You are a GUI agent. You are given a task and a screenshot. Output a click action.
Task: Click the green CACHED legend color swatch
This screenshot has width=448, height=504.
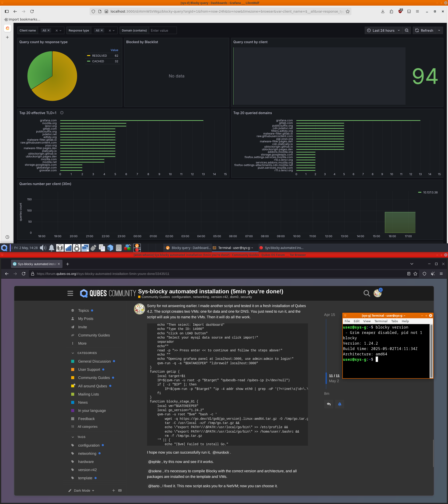[x=88, y=61]
